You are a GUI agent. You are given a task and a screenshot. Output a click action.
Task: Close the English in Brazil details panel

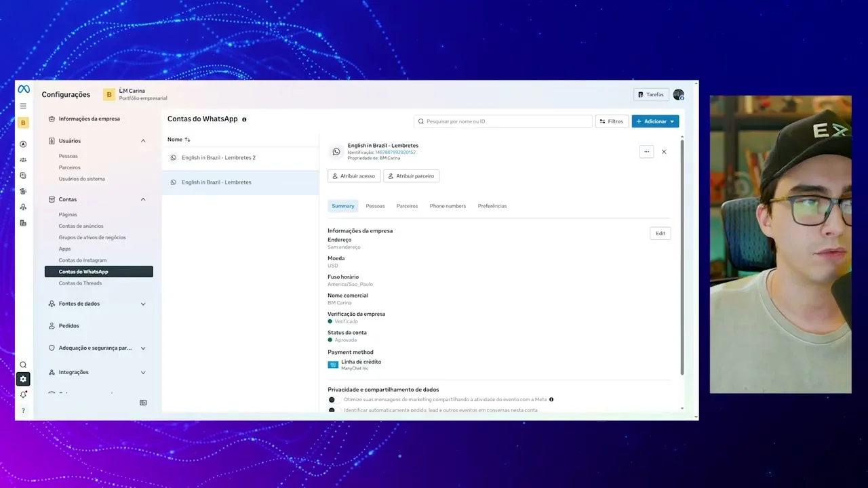664,152
